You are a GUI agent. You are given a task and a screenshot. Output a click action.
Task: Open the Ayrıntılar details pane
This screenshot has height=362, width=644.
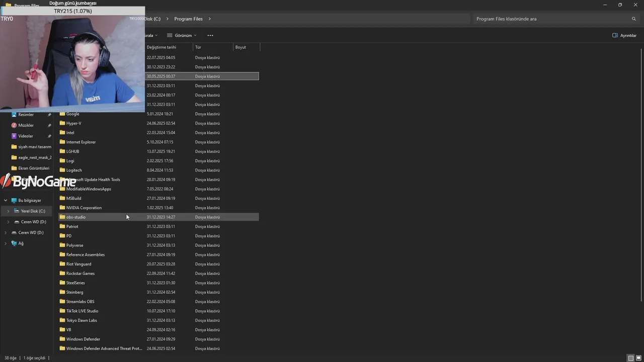(x=624, y=35)
